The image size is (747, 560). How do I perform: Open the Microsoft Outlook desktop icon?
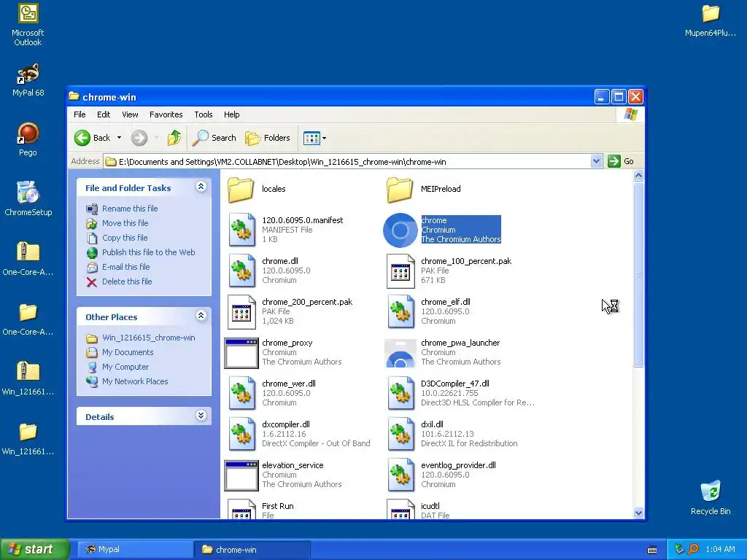click(28, 25)
